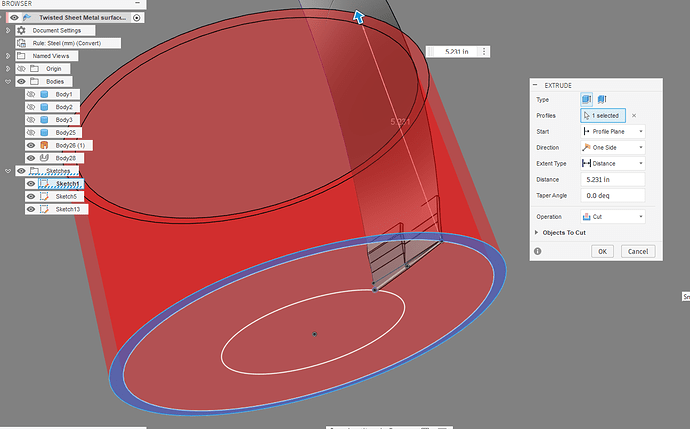Open the Direction dropdown showing One Side
Viewport: 690px width, 429px height.
611,147
